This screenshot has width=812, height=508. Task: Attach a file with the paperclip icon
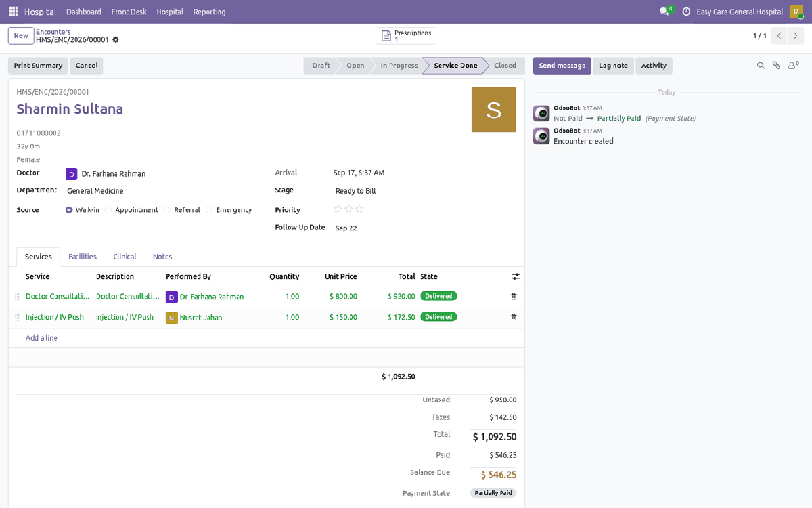click(776, 66)
